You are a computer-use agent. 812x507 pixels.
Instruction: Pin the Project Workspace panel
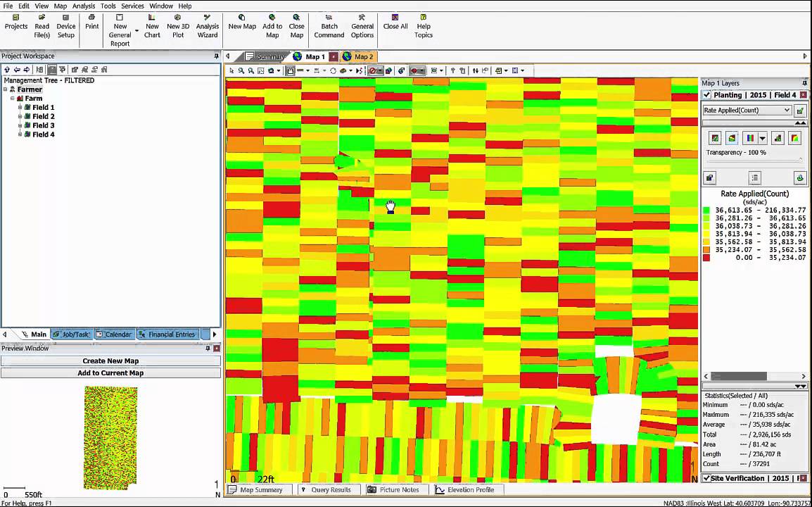point(217,56)
